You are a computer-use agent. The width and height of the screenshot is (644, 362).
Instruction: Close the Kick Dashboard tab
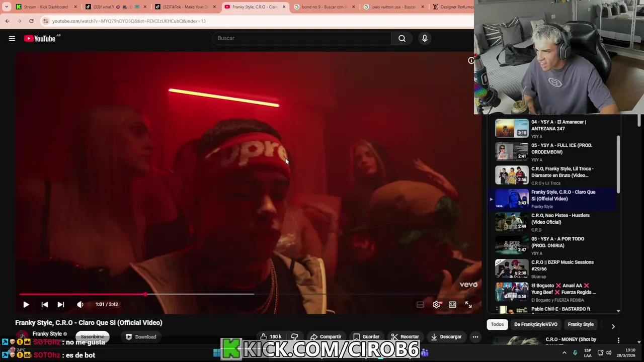pos(75,7)
